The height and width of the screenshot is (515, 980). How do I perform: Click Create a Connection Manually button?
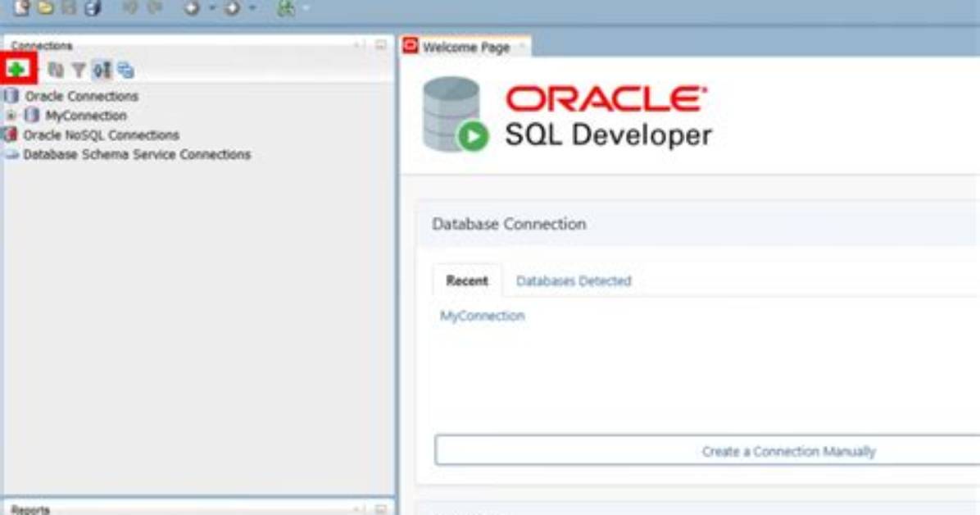(708, 450)
